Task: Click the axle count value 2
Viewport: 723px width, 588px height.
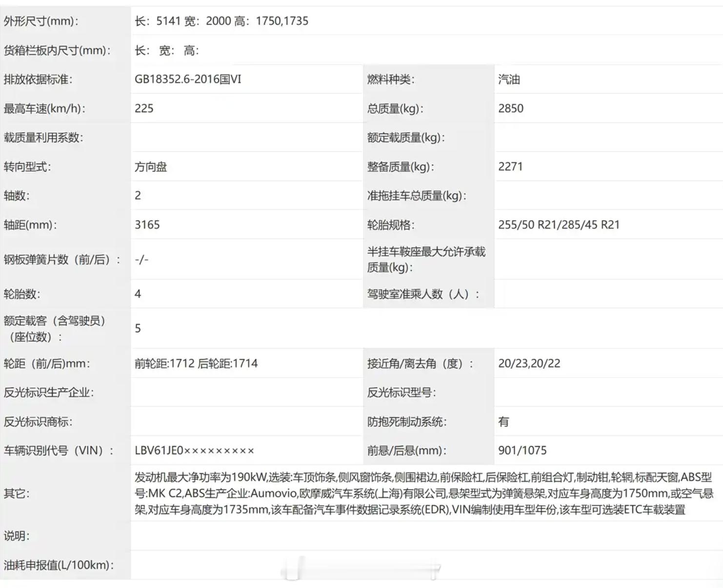Action: [x=138, y=196]
